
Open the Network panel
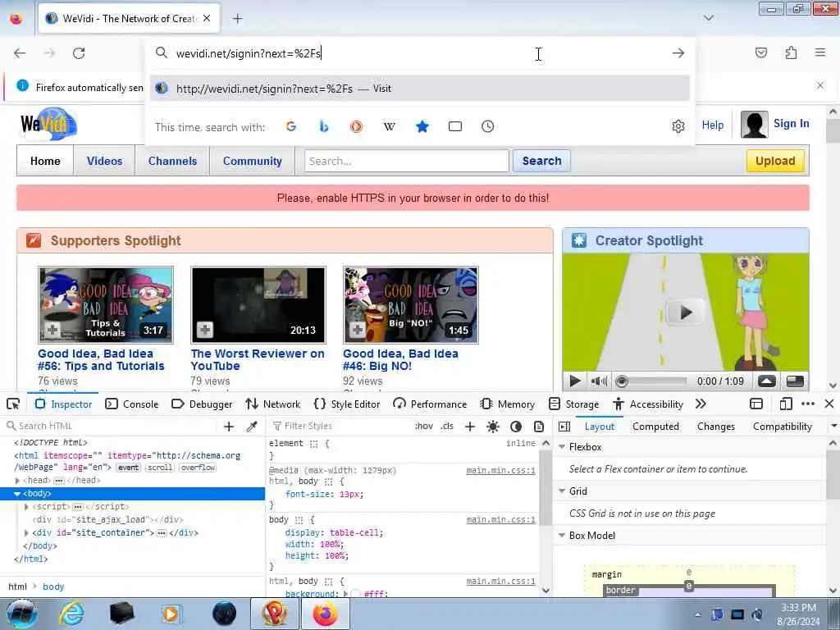point(273,404)
